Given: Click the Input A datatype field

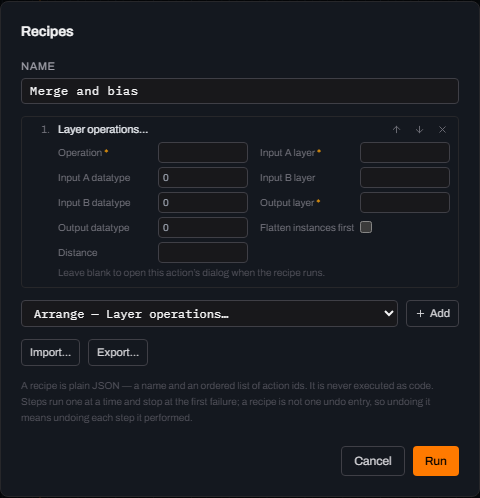Looking at the screenshot, I should point(203,178).
